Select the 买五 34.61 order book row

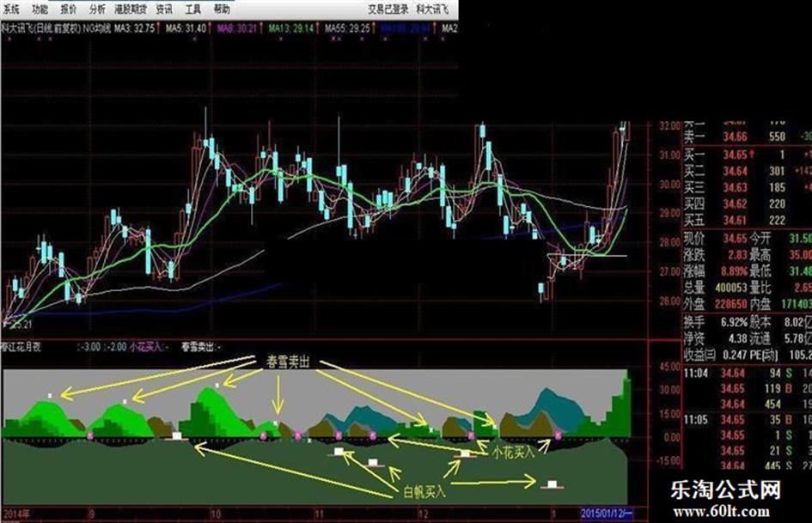(748, 221)
